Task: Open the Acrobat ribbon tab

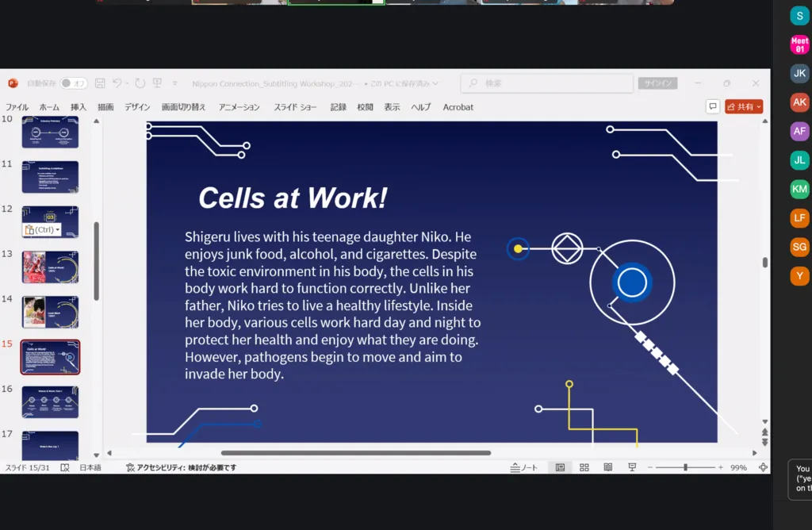Action: [458, 107]
